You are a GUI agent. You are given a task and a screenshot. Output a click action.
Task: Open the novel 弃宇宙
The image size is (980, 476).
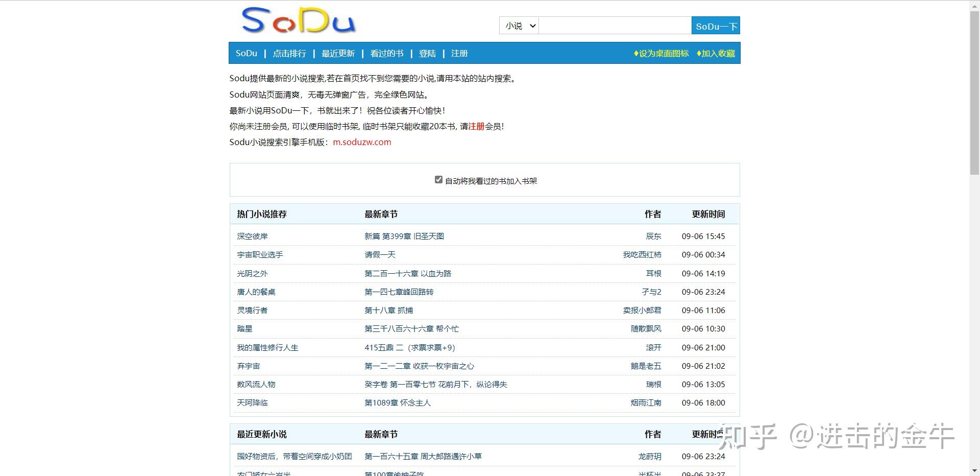[x=249, y=366]
